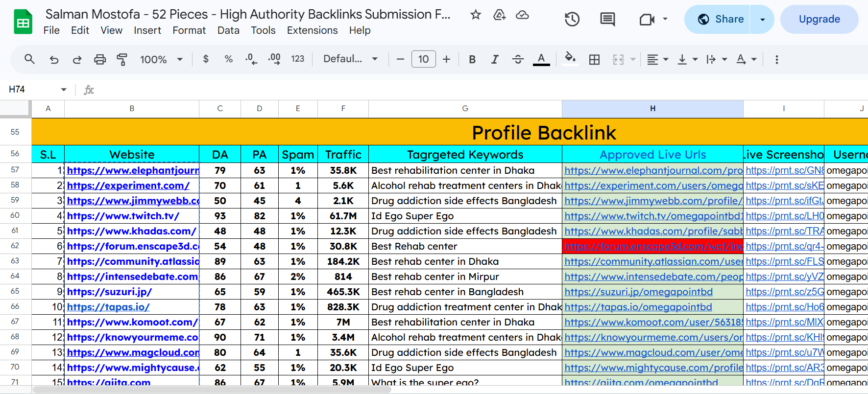Star this spreadsheet document
Image resolution: width=868 pixels, height=394 pixels.
pyautogui.click(x=475, y=15)
